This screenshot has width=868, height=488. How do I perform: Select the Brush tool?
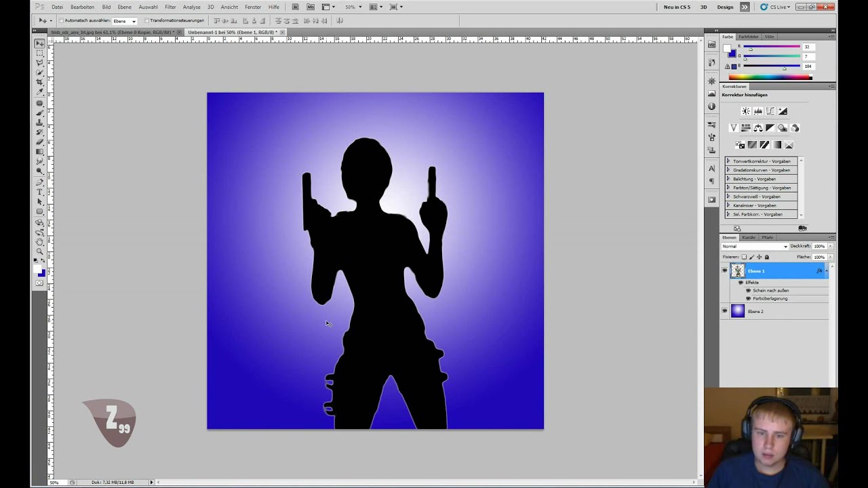click(x=39, y=113)
